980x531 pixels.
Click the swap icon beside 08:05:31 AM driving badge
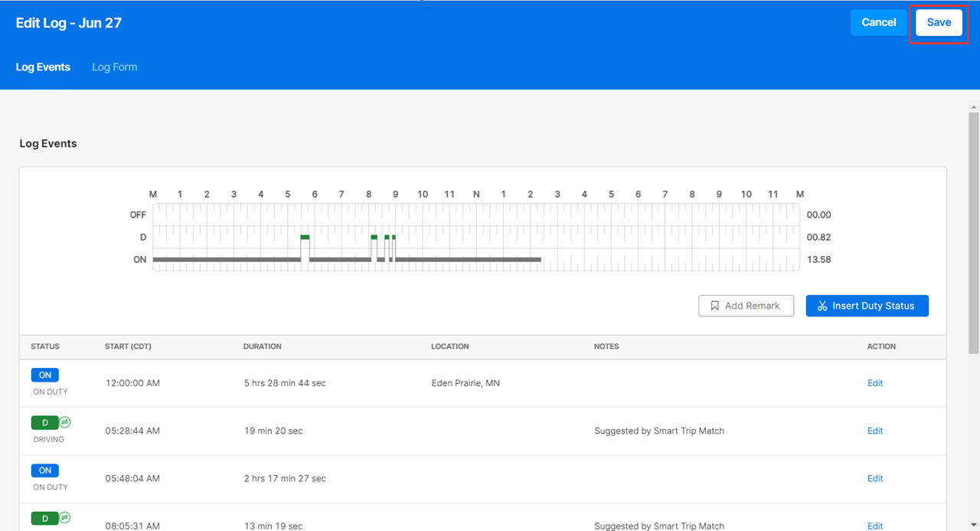[65, 518]
